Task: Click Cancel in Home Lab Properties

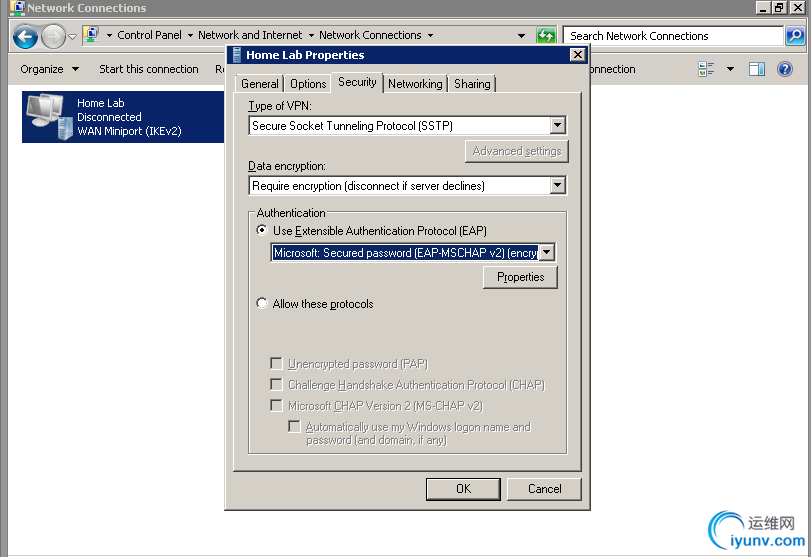Action: pyautogui.click(x=544, y=489)
